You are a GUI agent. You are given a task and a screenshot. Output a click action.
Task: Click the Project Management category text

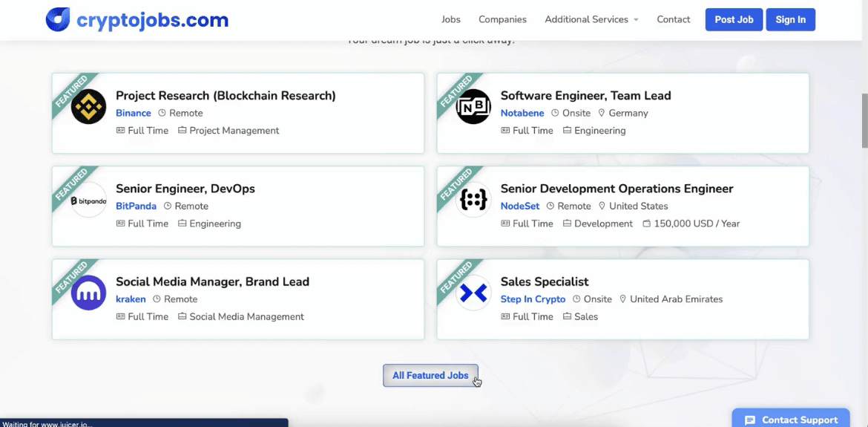(234, 131)
